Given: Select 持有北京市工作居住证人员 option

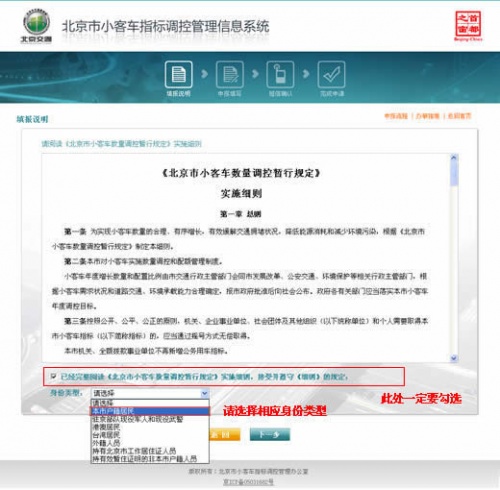Looking at the screenshot, I should coord(150,451).
